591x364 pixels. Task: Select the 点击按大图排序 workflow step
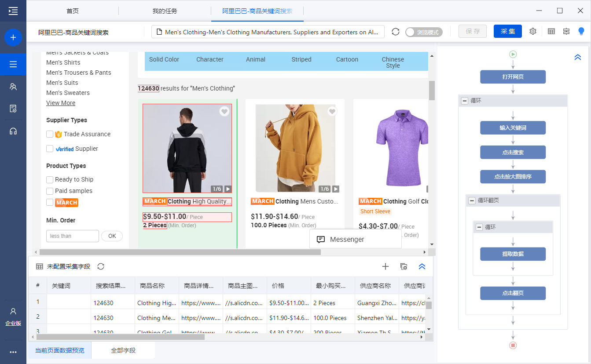tap(513, 177)
